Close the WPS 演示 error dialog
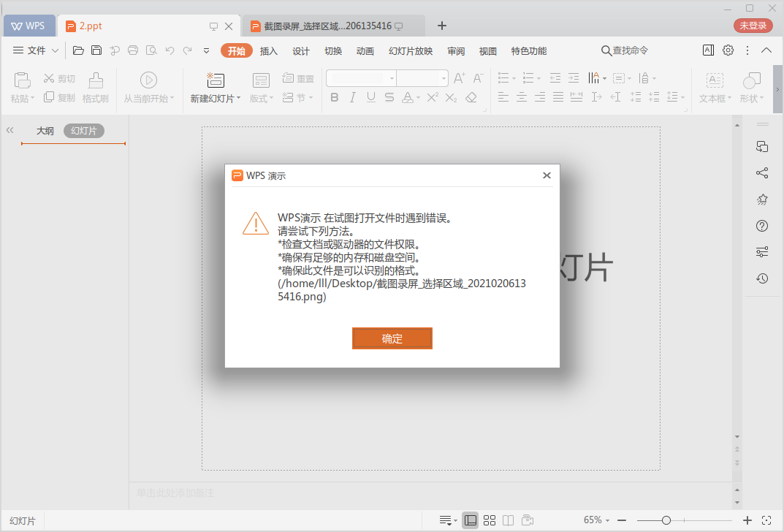 click(x=547, y=175)
